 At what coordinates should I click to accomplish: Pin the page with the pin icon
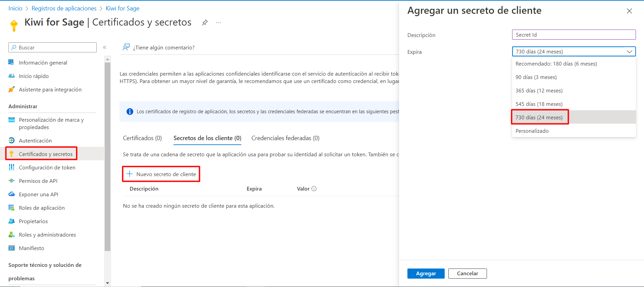(205, 23)
